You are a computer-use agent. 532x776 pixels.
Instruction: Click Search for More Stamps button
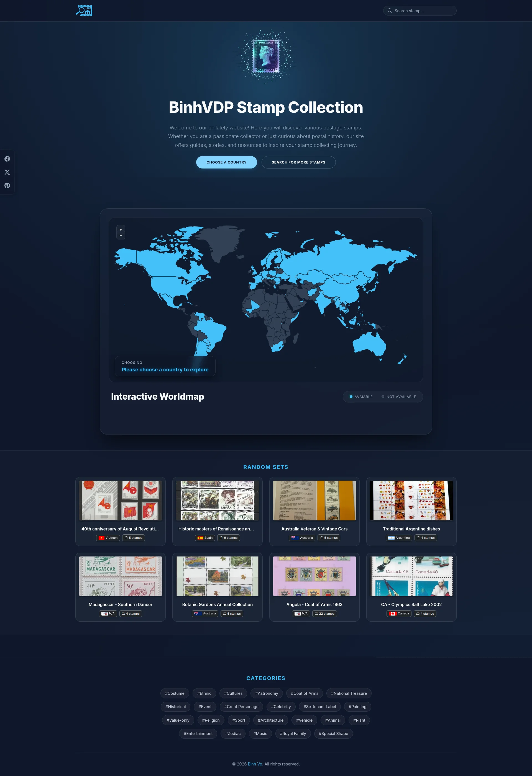pyautogui.click(x=298, y=162)
